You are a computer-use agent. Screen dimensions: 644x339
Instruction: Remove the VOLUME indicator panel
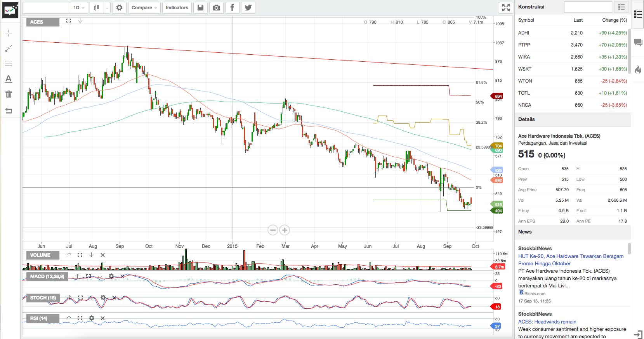click(103, 255)
